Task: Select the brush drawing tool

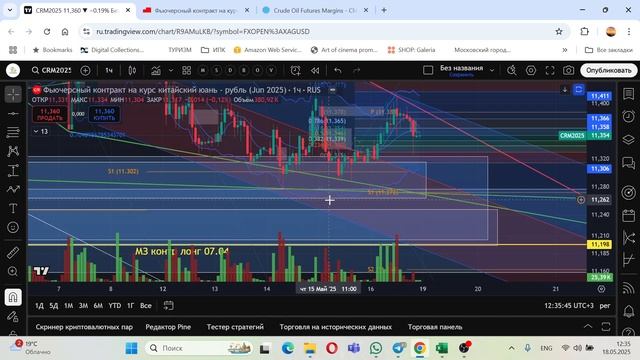Action: pyautogui.click(x=13, y=189)
